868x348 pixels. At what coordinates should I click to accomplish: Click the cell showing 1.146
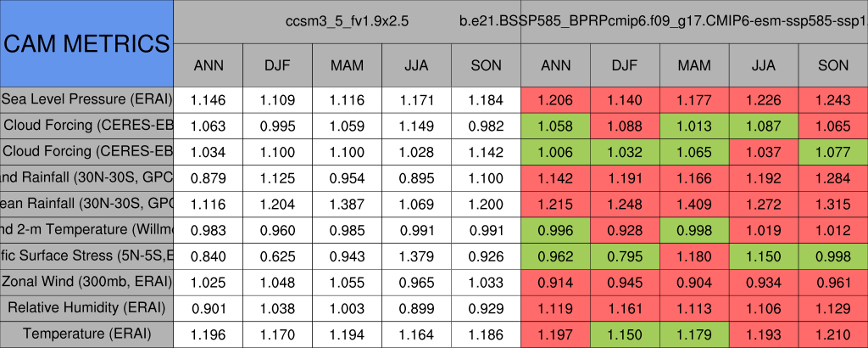pyautogui.click(x=208, y=100)
